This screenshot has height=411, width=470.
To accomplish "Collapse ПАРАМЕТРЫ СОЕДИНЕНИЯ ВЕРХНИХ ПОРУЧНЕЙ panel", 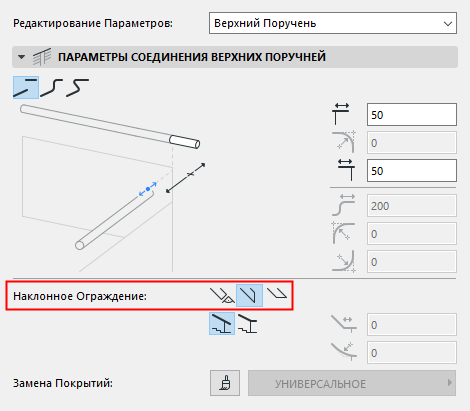I will pos(22,57).
